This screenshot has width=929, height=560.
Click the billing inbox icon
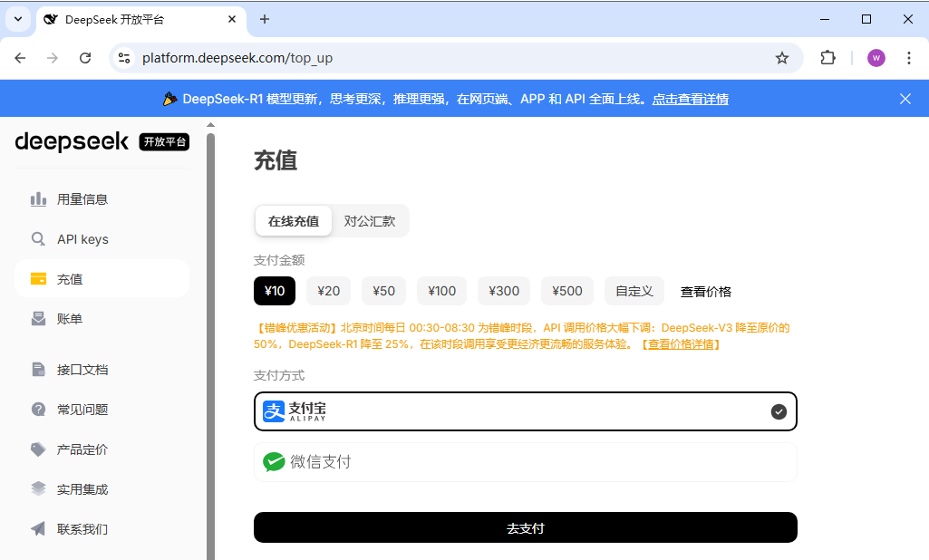click(38, 319)
